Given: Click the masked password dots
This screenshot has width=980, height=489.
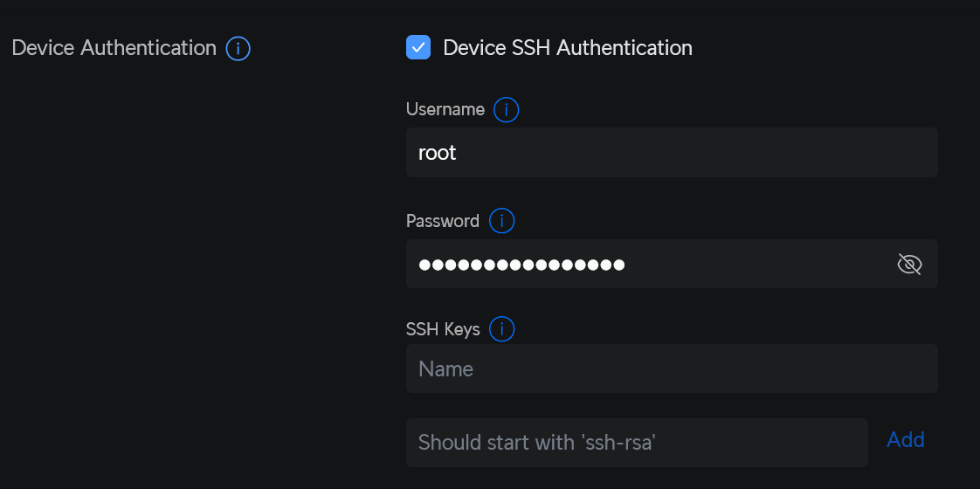Looking at the screenshot, I should pyautogui.click(x=521, y=265).
